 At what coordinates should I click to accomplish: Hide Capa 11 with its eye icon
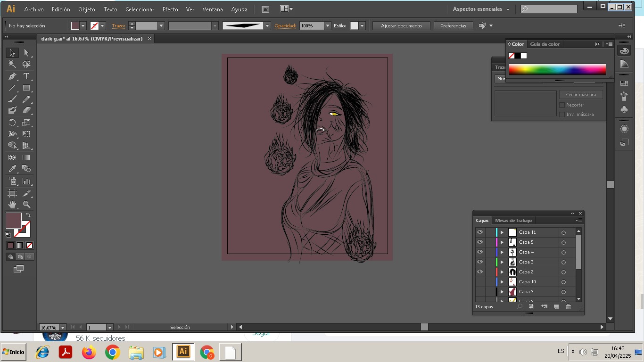[x=480, y=232]
